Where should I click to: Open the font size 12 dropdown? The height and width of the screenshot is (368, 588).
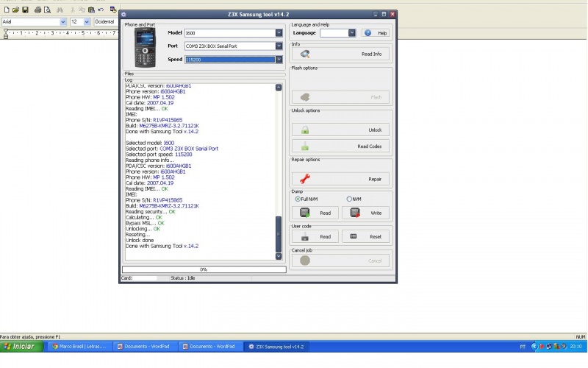pos(87,22)
